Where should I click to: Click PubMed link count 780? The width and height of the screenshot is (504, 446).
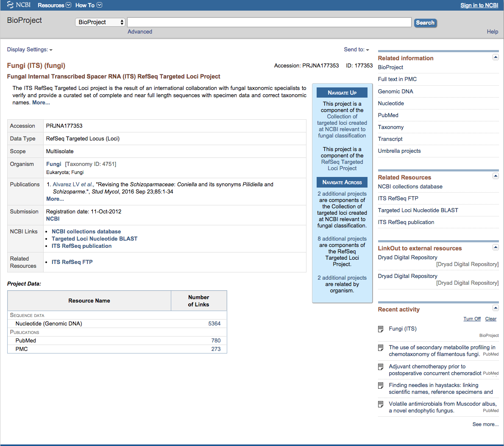pos(216,340)
